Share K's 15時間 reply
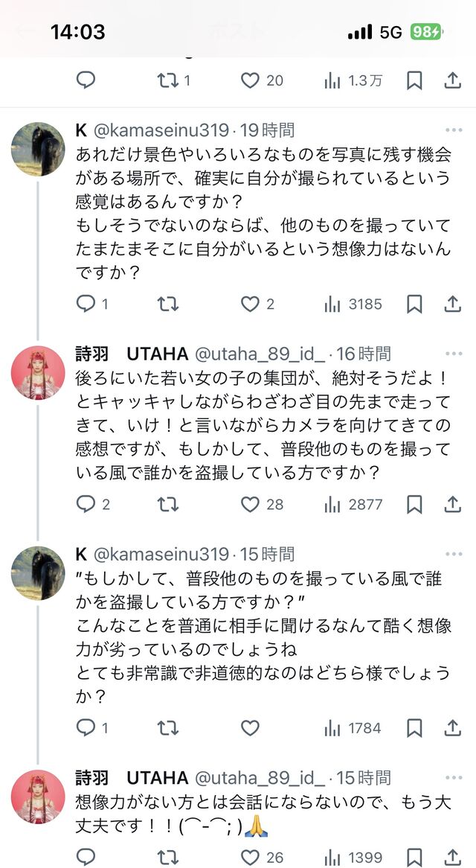This screenshot has width=476, height=868. click(452, 728)
